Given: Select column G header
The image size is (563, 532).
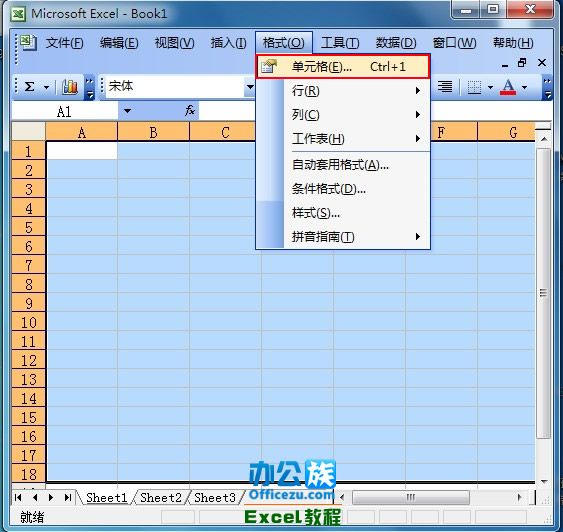Looking at the screenshot, I should [506, 132].
